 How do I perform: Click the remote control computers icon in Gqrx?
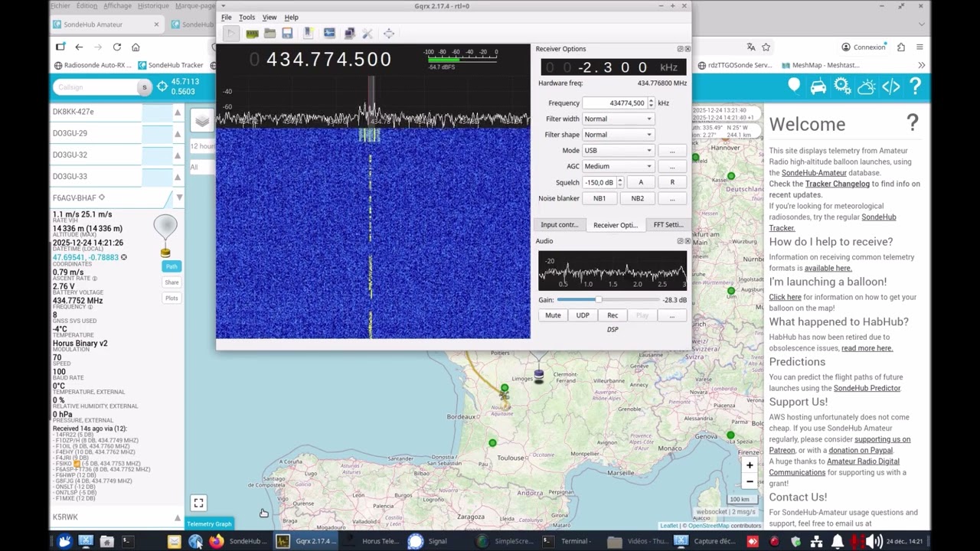(x=349, y=33)
